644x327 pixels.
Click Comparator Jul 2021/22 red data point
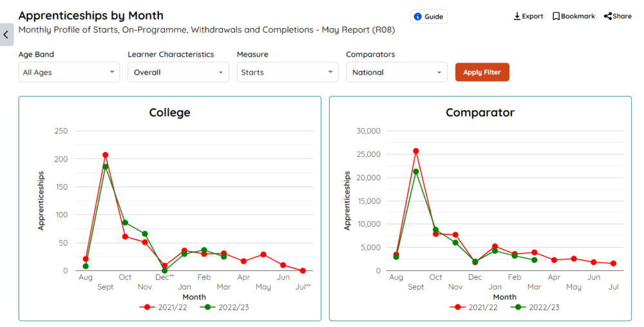pyautogui.click(x=613, y=263)
